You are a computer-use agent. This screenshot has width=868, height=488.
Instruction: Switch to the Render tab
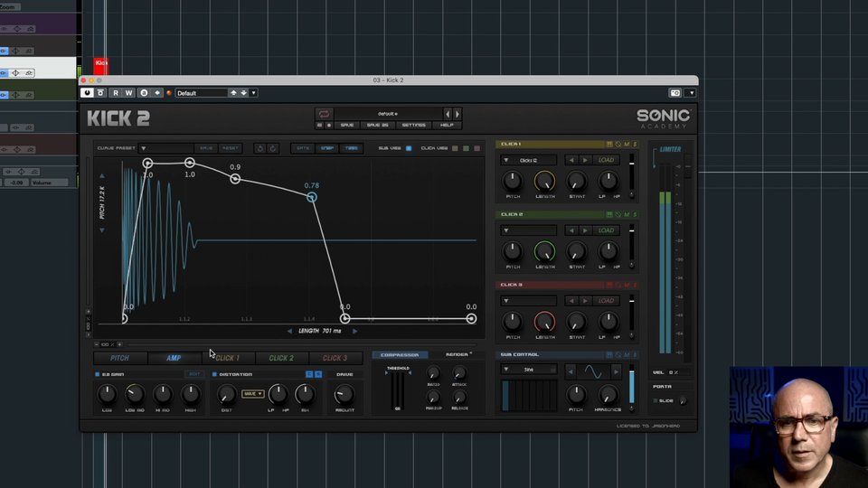(458, 354)
